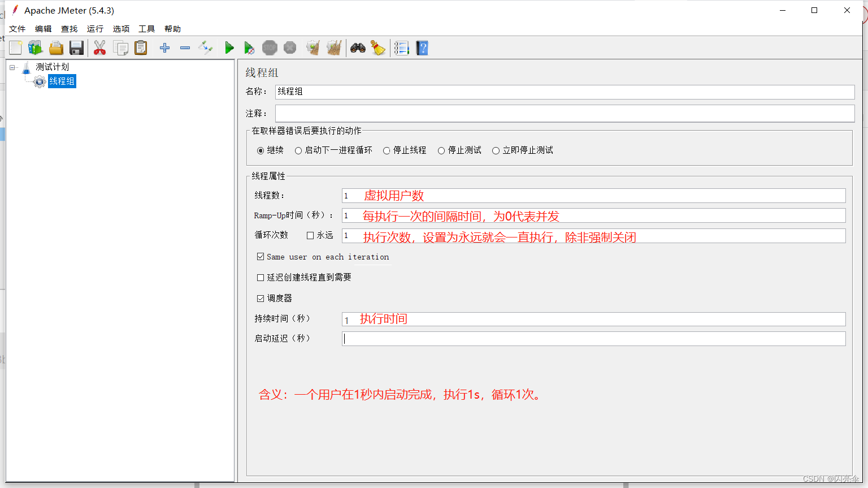The image size is (868, 488).
Task: Click the Ramp-Up时间 input field
Action: [593, 215]
